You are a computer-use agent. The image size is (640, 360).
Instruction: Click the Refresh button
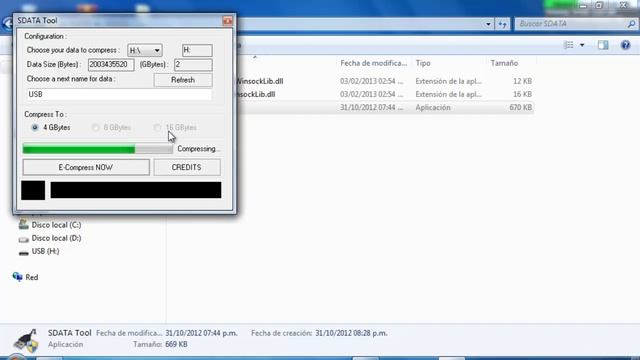[x=183, y=80]
